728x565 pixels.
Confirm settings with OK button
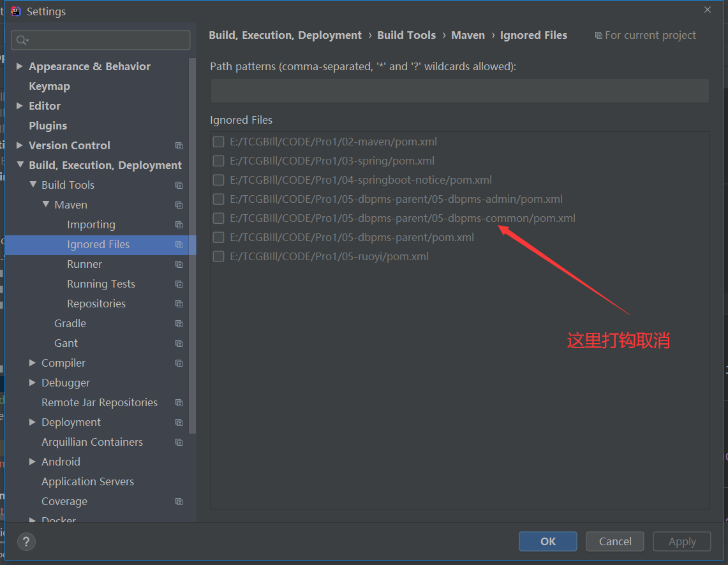tap(548, 541)
